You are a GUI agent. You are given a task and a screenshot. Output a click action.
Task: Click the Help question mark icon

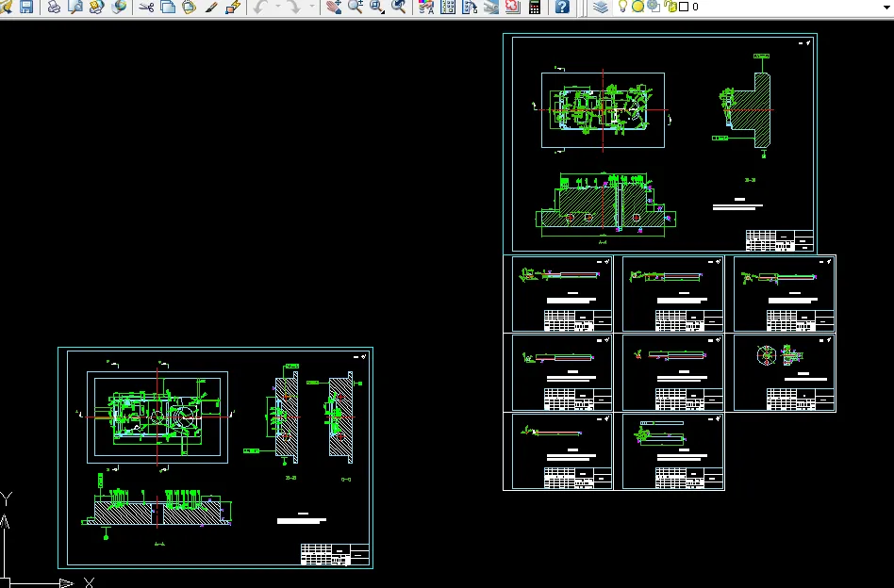tap(562, 7)
